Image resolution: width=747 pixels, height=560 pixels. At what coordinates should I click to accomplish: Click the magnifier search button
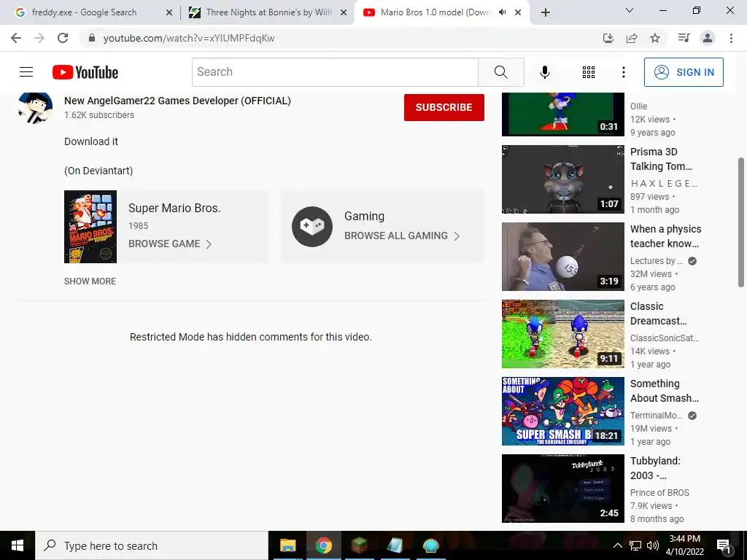pyautogui.click(x=500, y=72)
